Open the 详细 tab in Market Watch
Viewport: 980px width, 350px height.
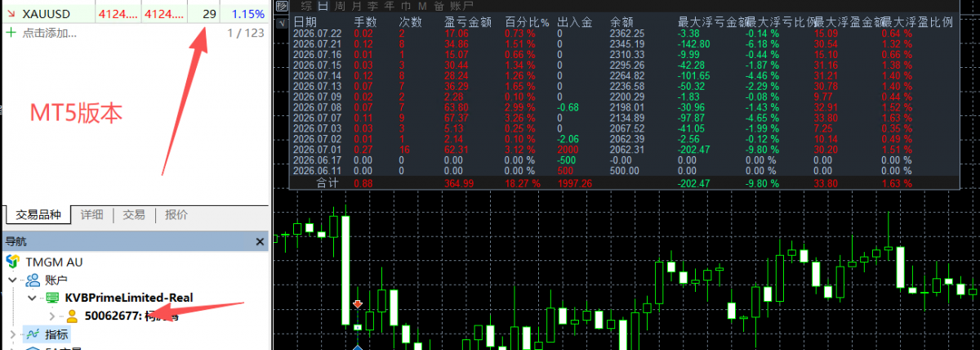coord(91,215)
